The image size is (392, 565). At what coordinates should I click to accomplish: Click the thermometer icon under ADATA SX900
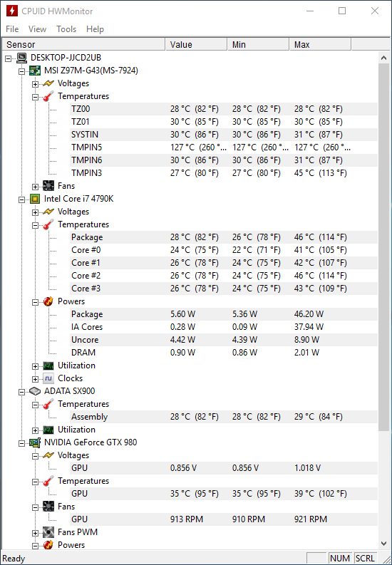click(48, 404)
